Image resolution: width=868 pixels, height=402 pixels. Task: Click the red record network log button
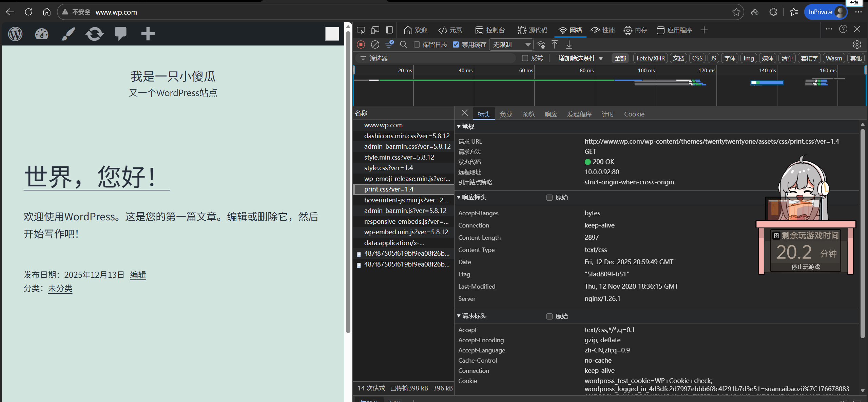[361, 44]
